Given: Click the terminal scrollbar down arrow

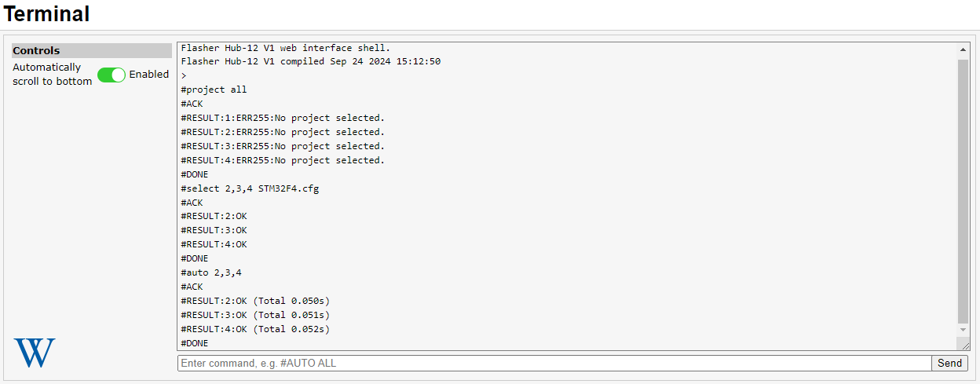Looking at the screenshot, I should pyautogui.click(x=964, y=330).
